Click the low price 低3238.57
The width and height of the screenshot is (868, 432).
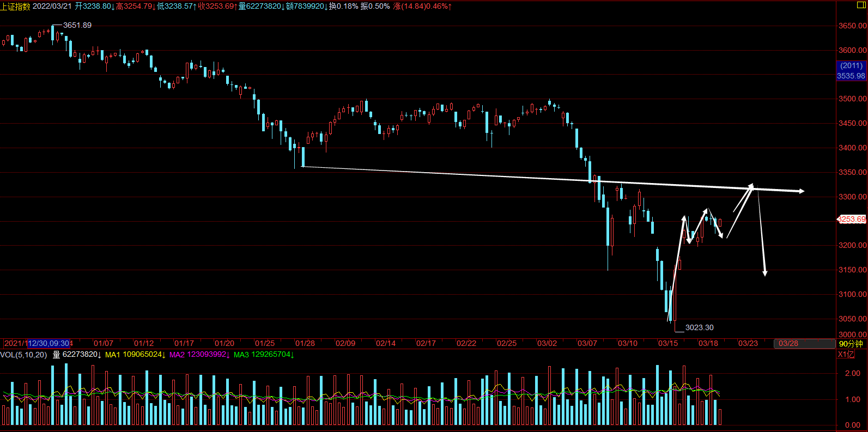(177, 7)
